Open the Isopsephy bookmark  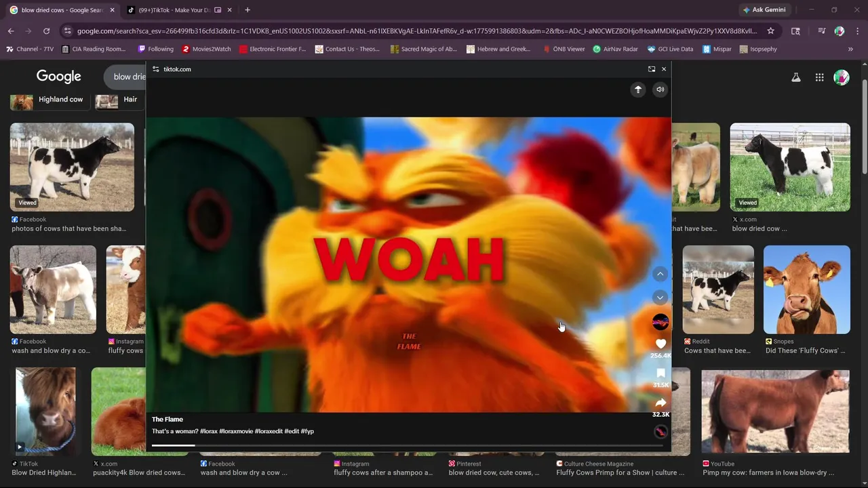(x=758, y=49)
